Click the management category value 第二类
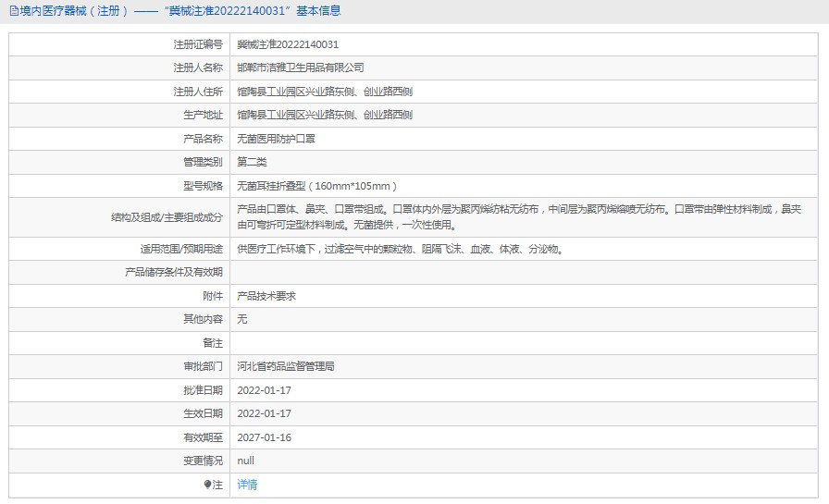This screenshot has height=504, width=829. tap(252, 162)
